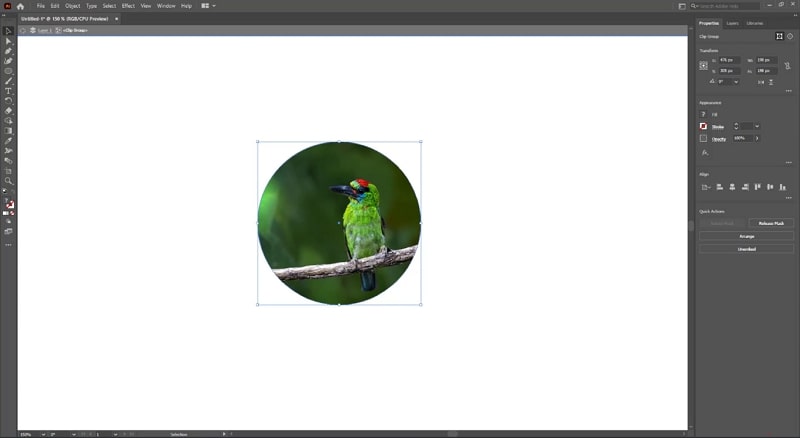The width and height of the screenshot is (800, 438).
Task: Click the Home icon
Action: point(20,6)
